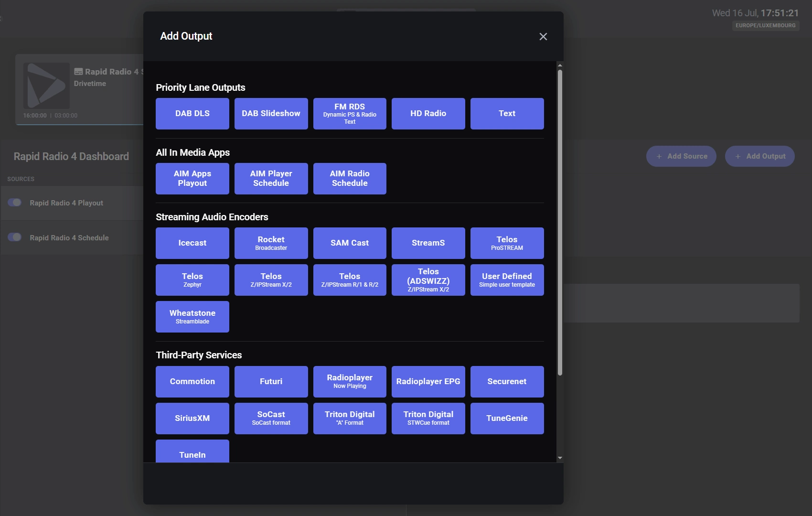
Task: Click scrollbar up arrow in dialog
Action: 560,65
